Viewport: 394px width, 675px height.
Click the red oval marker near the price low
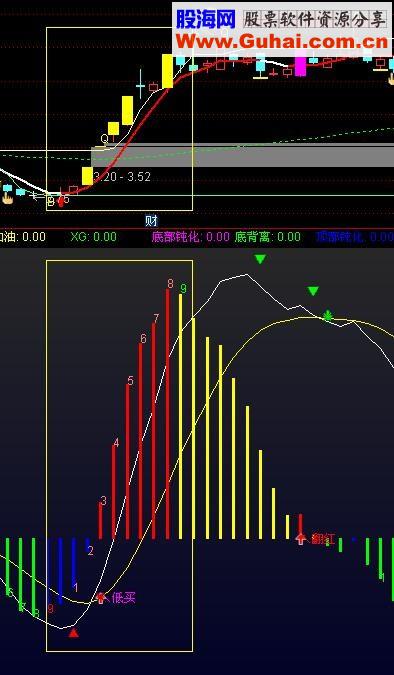point(61,201)
